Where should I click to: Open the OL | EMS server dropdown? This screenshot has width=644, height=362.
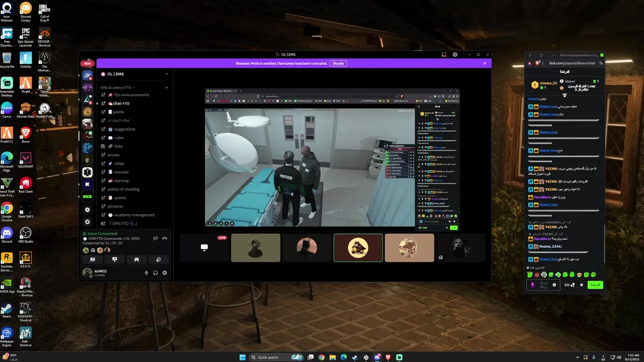(134, 74)
